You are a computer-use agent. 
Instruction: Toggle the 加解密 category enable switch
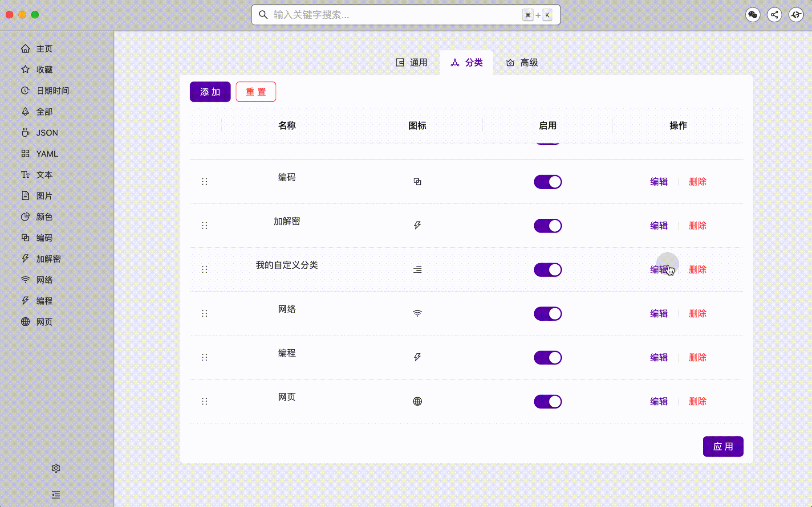point(548,226)
